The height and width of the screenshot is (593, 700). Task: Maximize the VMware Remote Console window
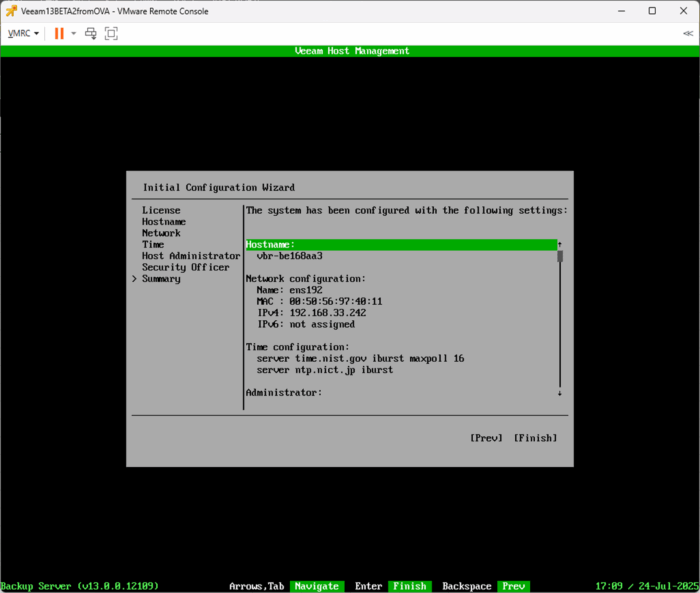[652, 11]
